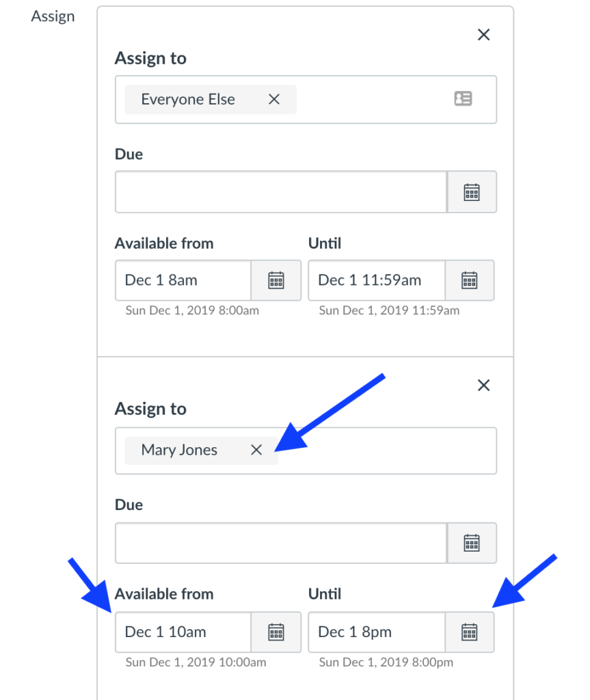Open calendar for Dec 1 11:59am Until

(470, 280)
